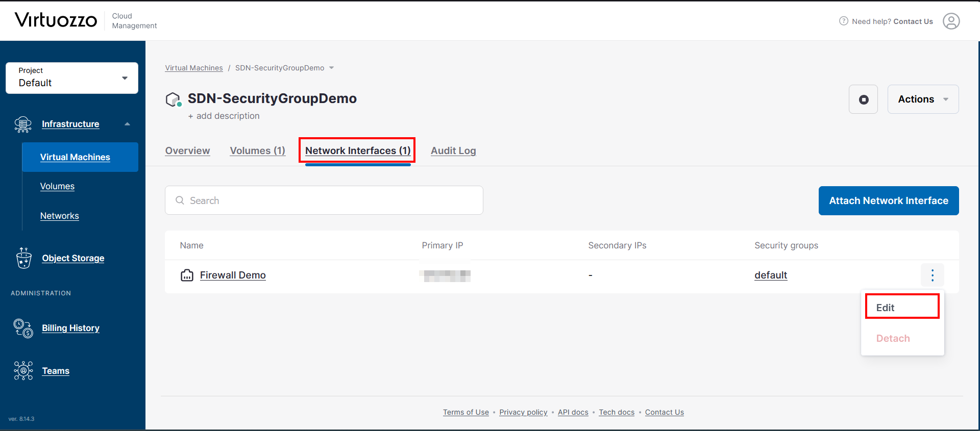This screenshot has height=431, width=980.
Task: Open the Privacy policy footer link
Action: pos(523,412)
